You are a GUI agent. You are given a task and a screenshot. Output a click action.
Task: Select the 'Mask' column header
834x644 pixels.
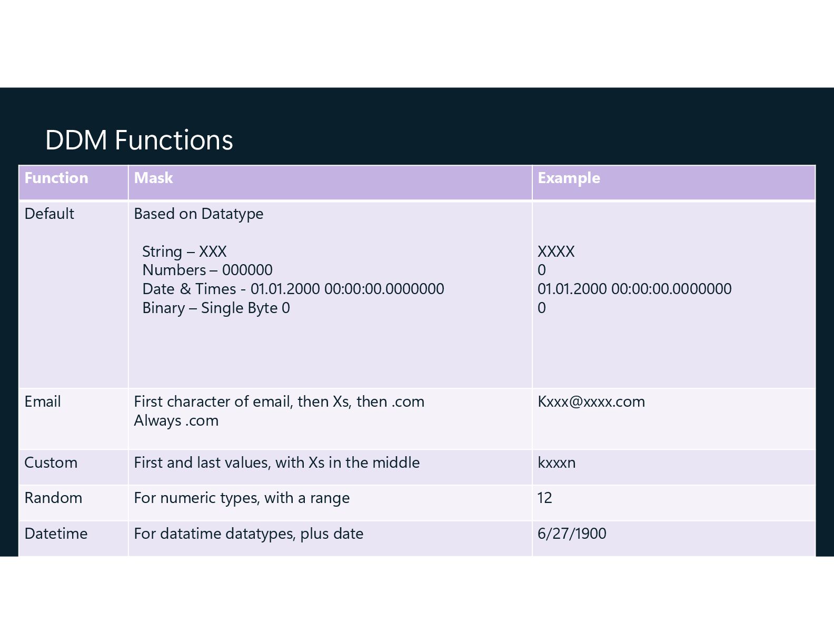pyautogui.click(x=330, y=183)
